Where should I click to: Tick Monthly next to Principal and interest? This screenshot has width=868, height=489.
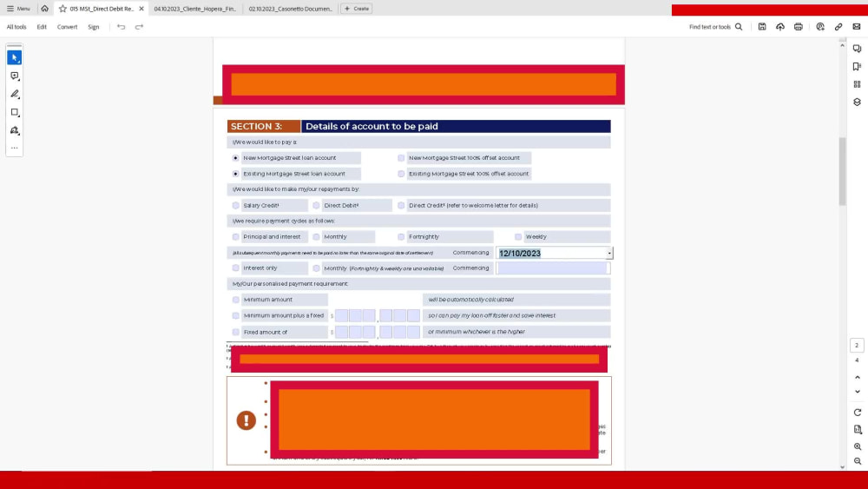(x=316, y=237)
